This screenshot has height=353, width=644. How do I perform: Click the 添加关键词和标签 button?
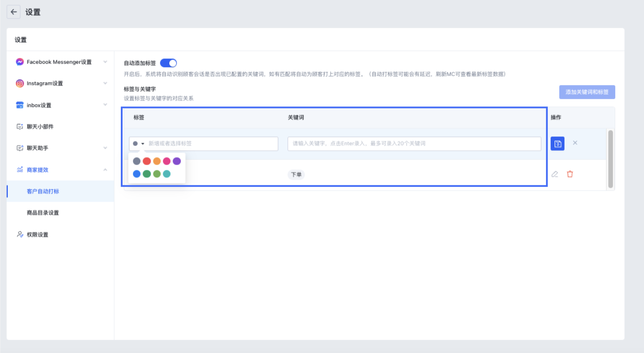tap(587, 92)
